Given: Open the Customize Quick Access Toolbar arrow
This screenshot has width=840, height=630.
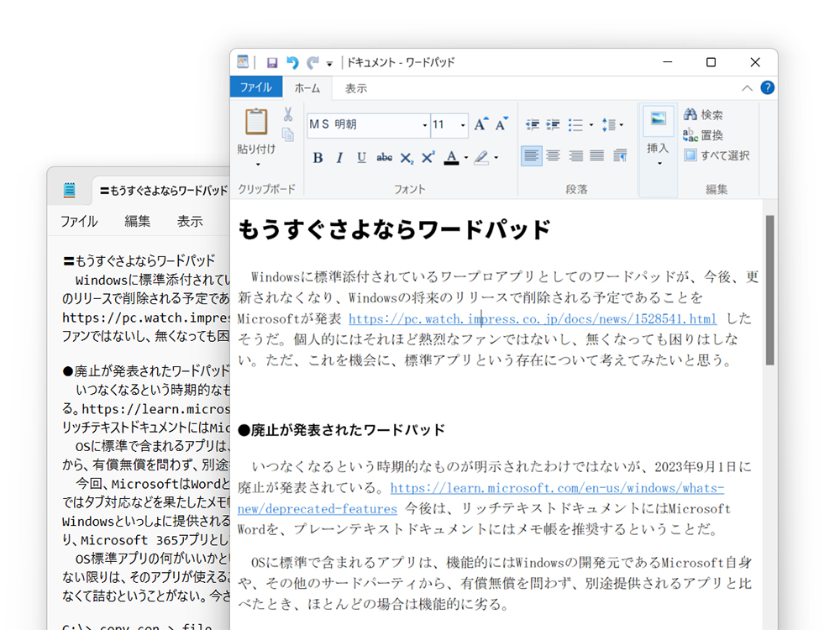Looking at the screenshot, I should 329,64.
